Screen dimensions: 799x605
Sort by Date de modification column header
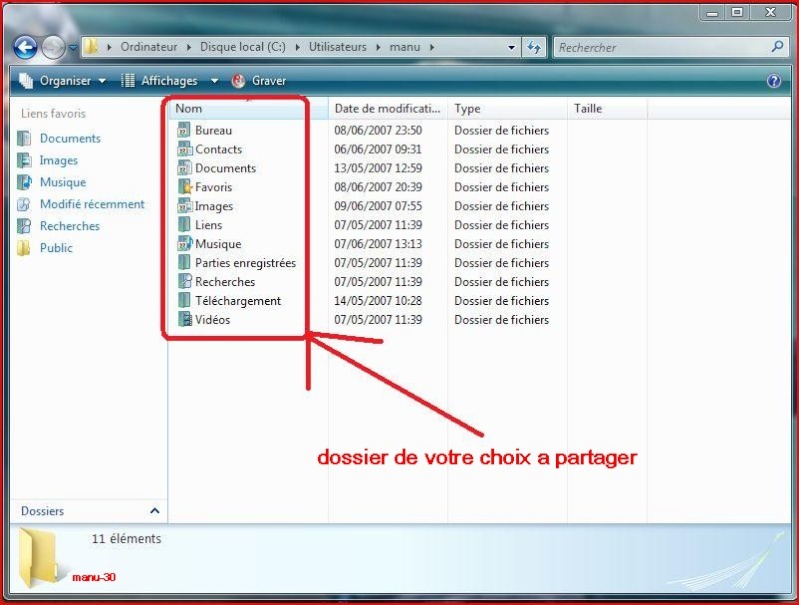pyautogui.click(x=388, y=109)
